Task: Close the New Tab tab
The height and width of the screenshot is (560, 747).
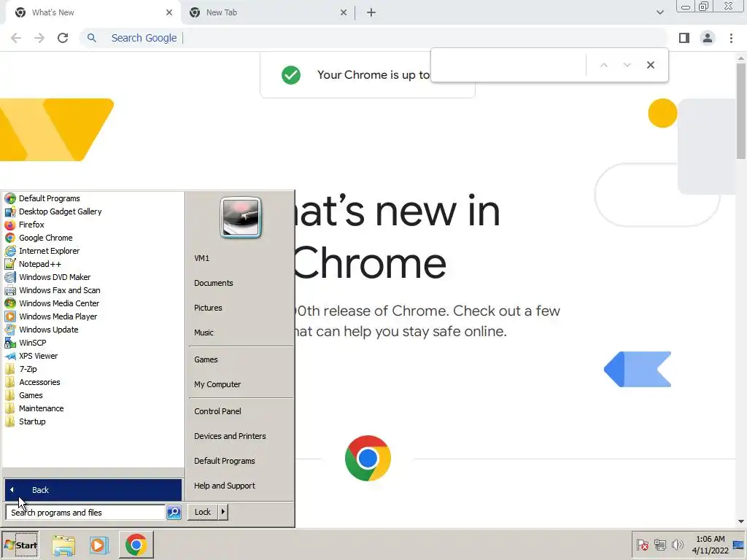Action: point(344,12)
